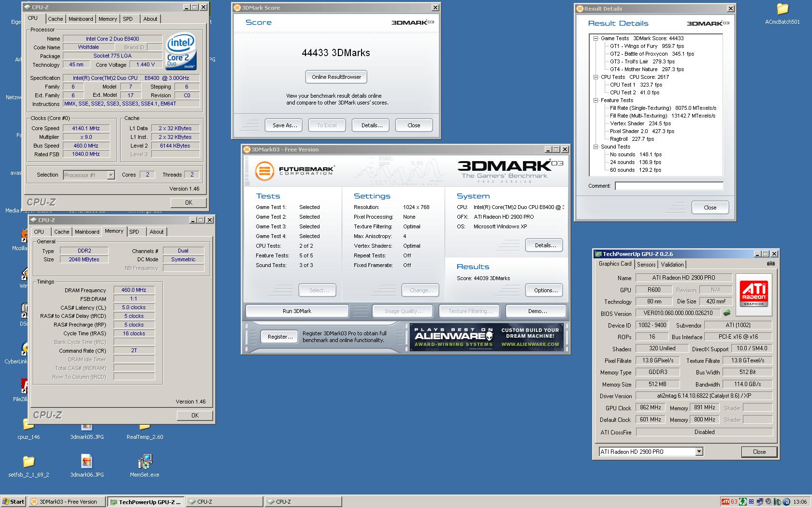Click Close in Result Details window
Viewport: 812px width, 508px height.
[710, 208]
